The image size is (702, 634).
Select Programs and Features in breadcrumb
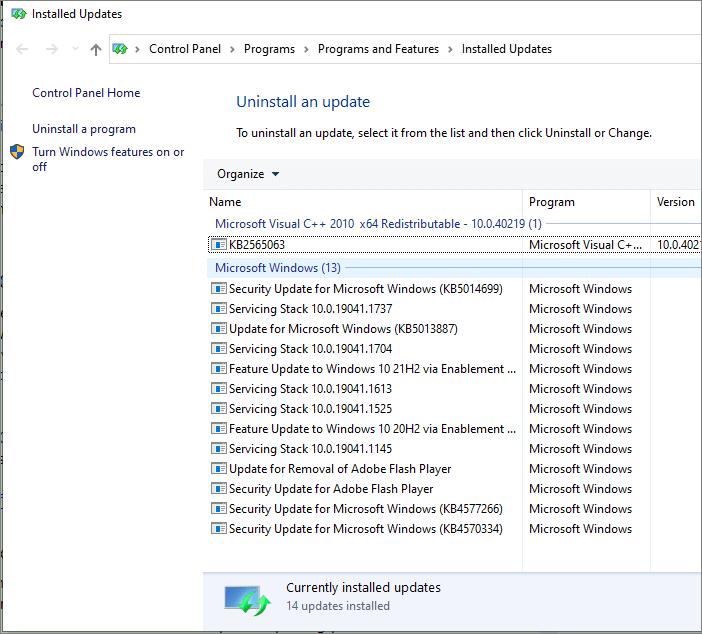(x=378, y=49)
